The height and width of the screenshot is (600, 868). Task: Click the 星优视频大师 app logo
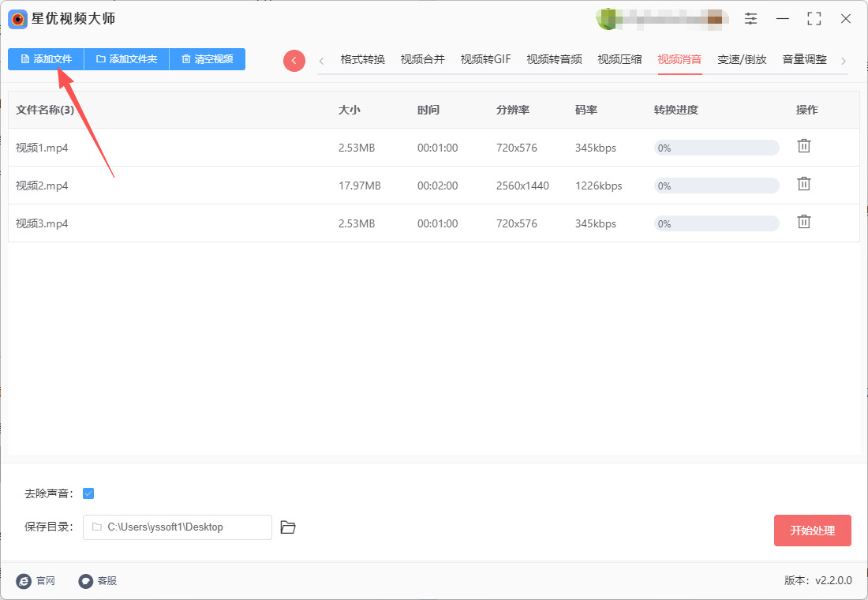click(x=18, y=19)
